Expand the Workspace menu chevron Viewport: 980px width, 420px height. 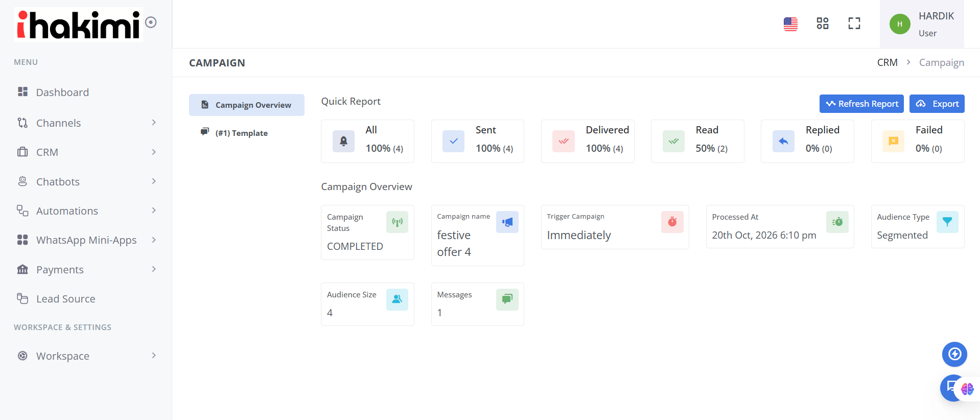pos(154,356)
